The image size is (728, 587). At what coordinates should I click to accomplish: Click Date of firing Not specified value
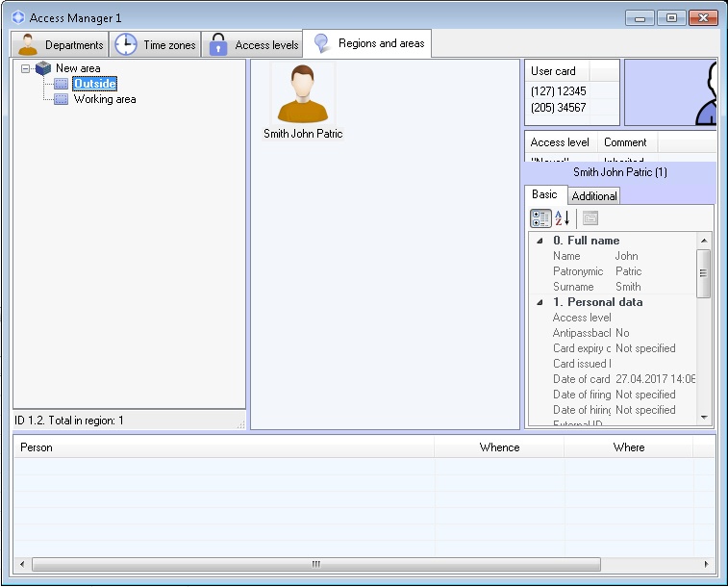coord(645,395)
